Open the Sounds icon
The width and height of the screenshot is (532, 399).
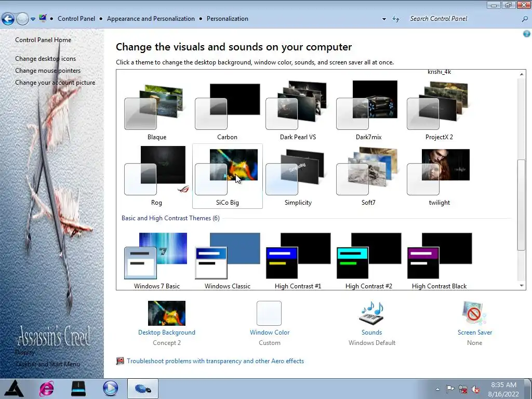coord(371,313)
